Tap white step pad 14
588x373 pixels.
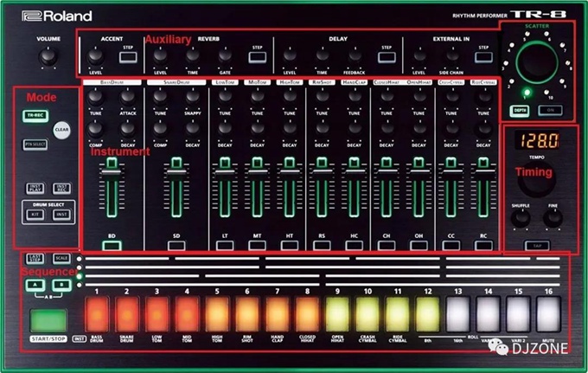[488, 314]
